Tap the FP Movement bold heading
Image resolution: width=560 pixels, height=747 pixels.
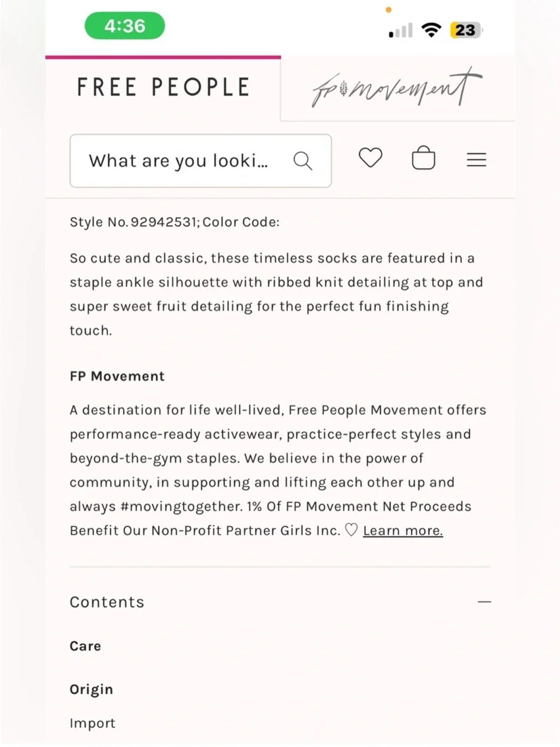(x=117, y=376)
